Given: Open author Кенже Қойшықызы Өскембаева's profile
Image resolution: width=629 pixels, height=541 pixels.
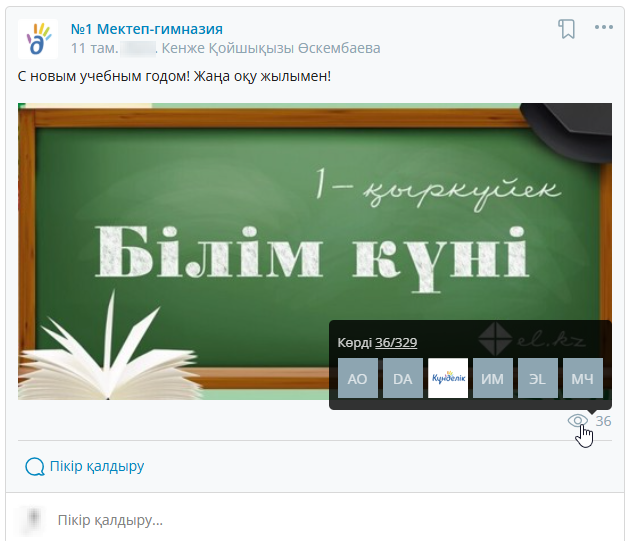Looking at the screenshot, I should coord(270,48).
